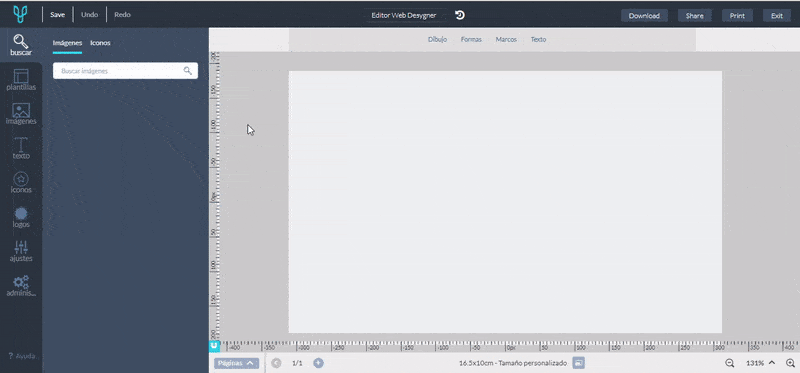Click the Share button
Viewport: 800px width, 373px height.
point(694,16)
